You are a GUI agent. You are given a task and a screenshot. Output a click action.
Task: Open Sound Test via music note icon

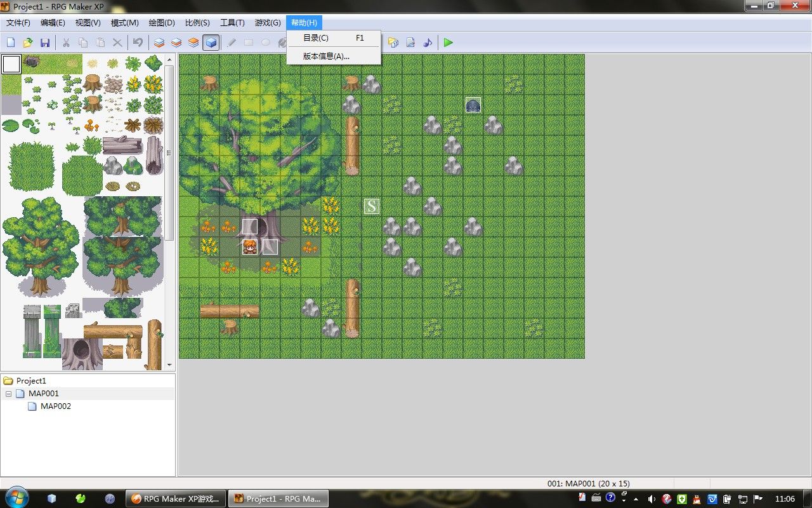(x=428, y=43)
